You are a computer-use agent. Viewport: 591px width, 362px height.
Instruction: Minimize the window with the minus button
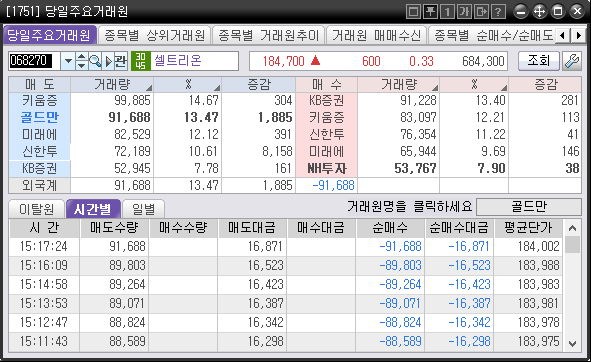click(x=521, y=11)
